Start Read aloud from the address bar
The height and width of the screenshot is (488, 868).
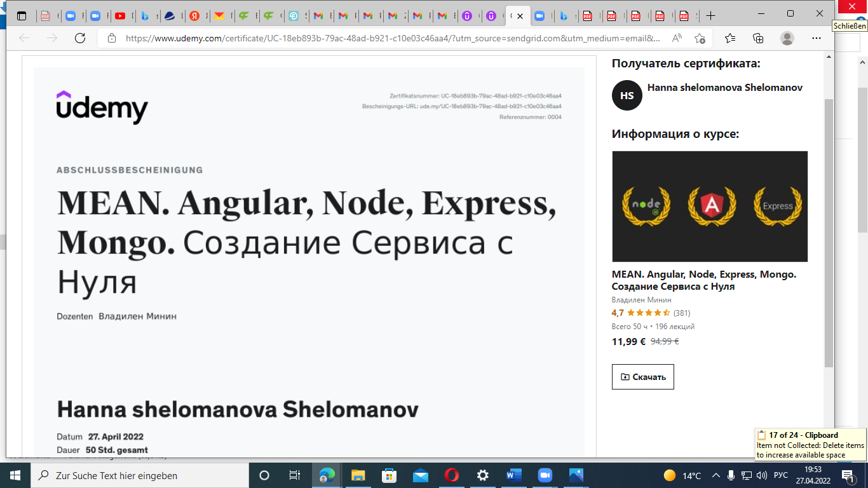point(675,38)
